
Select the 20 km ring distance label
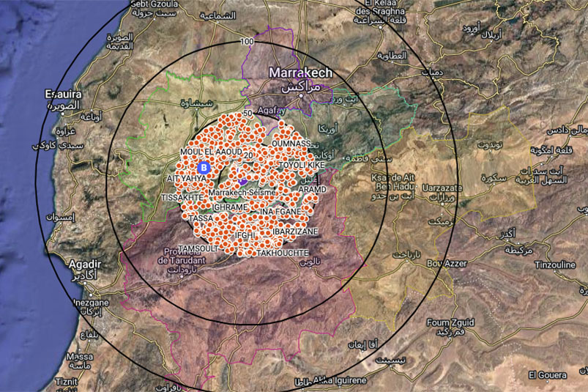[x=248, y=155]
